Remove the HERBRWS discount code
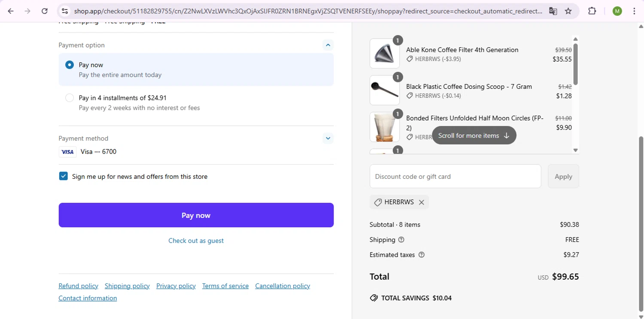The width and height of the screenshot is (644, 319). click(422, 202)
